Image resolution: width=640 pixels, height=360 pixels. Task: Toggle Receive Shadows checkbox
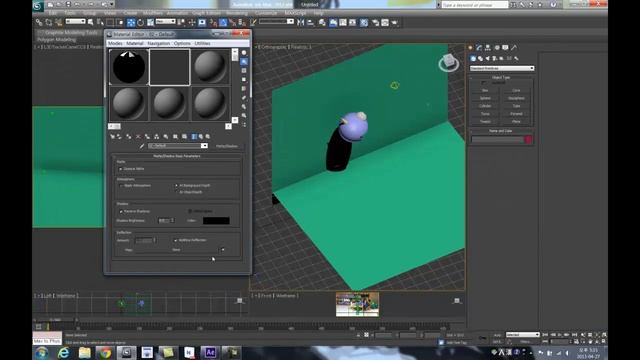[x=121, y=211]
